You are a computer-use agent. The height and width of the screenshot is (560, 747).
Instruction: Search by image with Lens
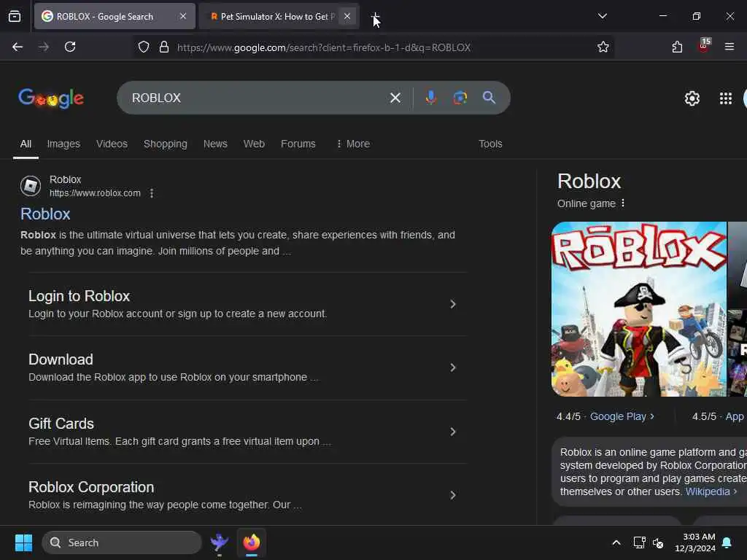tap(460, 98)
